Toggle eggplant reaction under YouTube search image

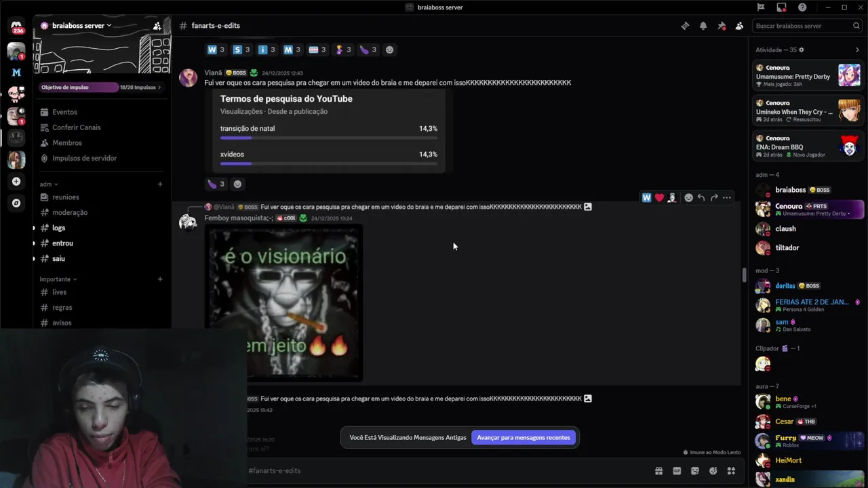tap(216, 184)
